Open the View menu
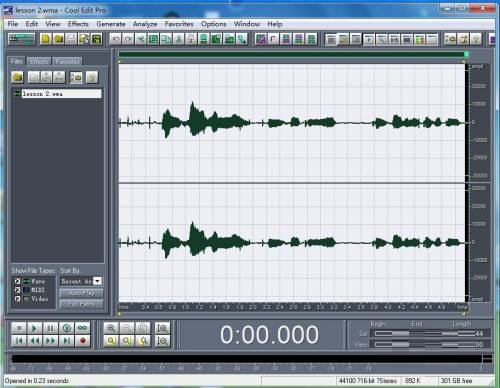This screenshot has height=388, width=500. 53,24
